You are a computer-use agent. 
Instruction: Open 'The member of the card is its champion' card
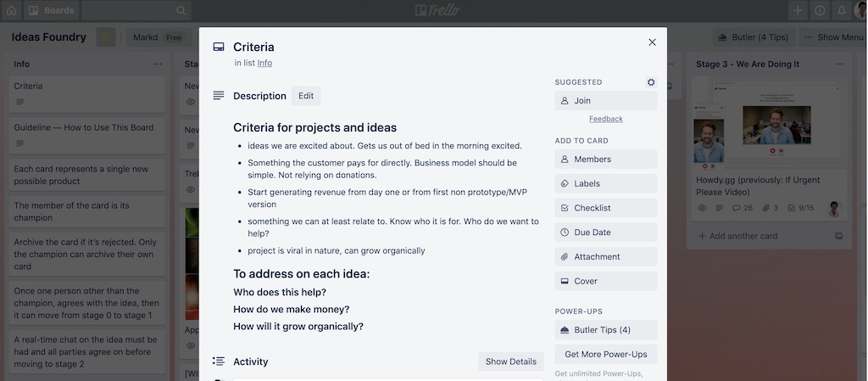(x=87, y=211)
